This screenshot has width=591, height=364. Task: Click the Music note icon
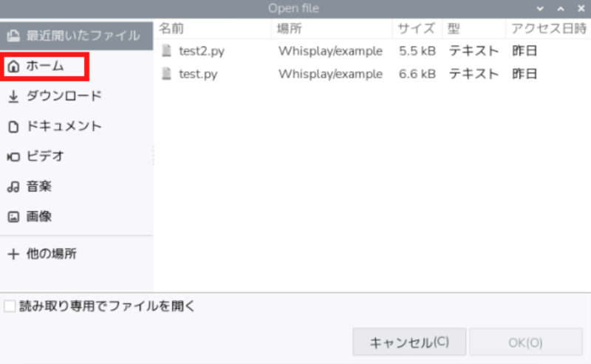13,188
